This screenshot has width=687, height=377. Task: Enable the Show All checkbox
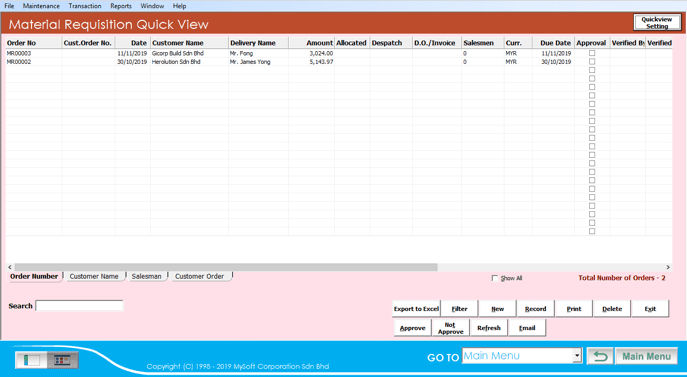[x=495, y=278]
